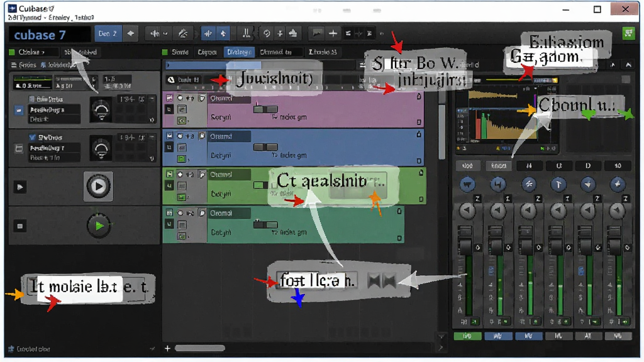Select the first mixer tab above the channel icons
The height and width of the screenshot is (362, 644).
(467, 166)
